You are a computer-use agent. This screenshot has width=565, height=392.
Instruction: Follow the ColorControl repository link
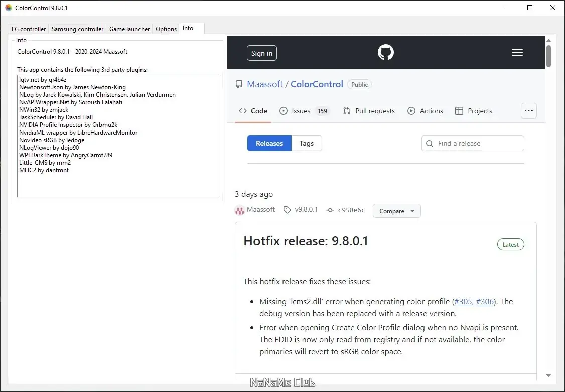click(x=317, y=84)
